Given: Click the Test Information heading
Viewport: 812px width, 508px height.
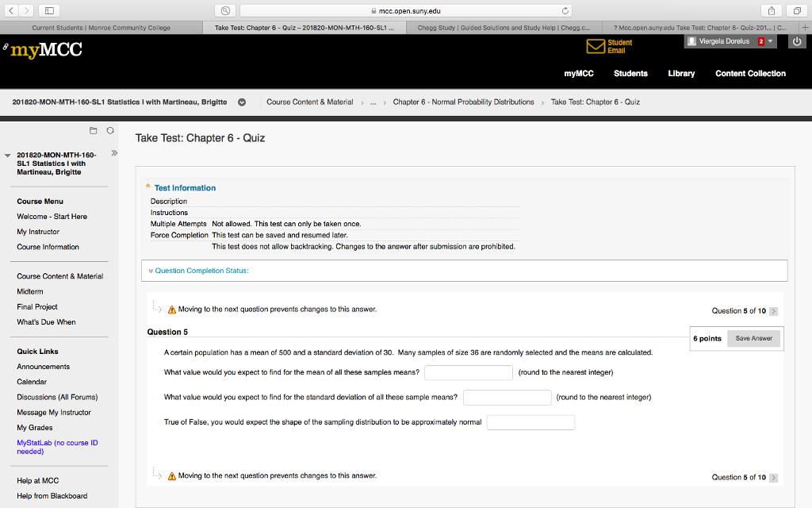Looking at the screenshot, I should [x=185, y=188].
